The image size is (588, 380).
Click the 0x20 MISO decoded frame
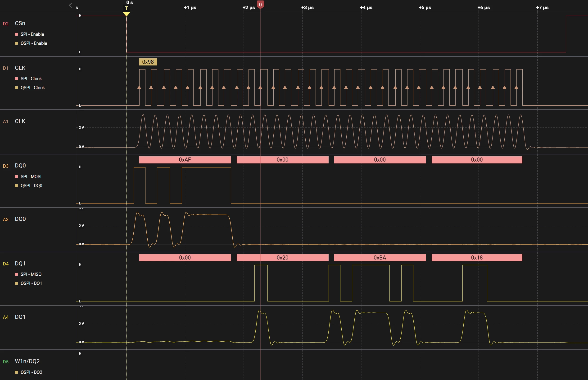(x=282, y=258)
